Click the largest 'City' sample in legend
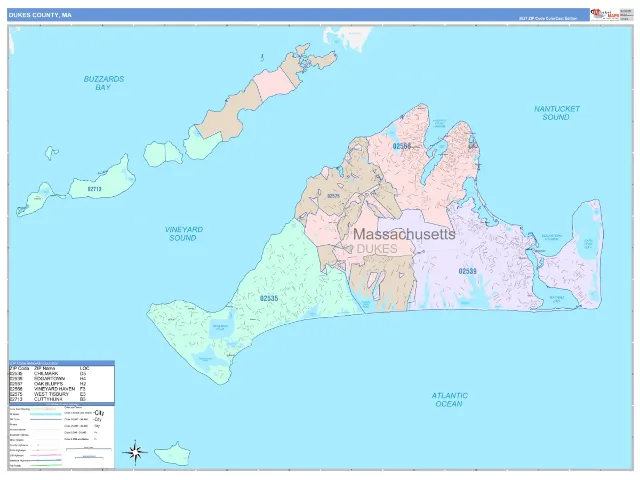This screenshot has width=640, height=480. 99,413
